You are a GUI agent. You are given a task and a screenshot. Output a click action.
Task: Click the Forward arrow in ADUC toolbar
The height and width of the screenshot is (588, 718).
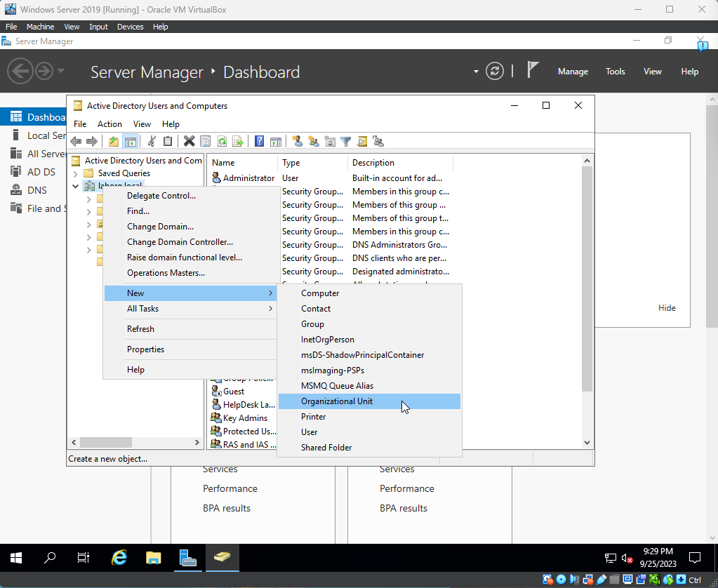[92, 142]
